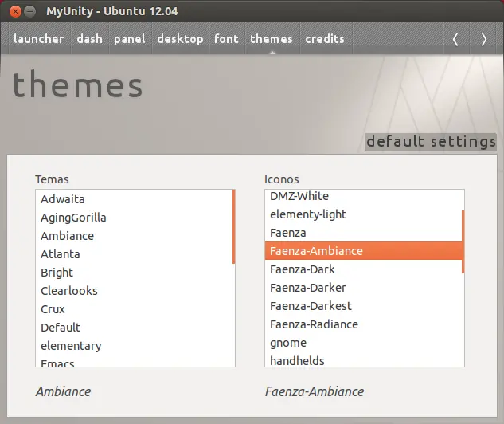Pick Ambiance in the Temas list
The height and width of the screenshot is (424, 504).
[134, 236]
